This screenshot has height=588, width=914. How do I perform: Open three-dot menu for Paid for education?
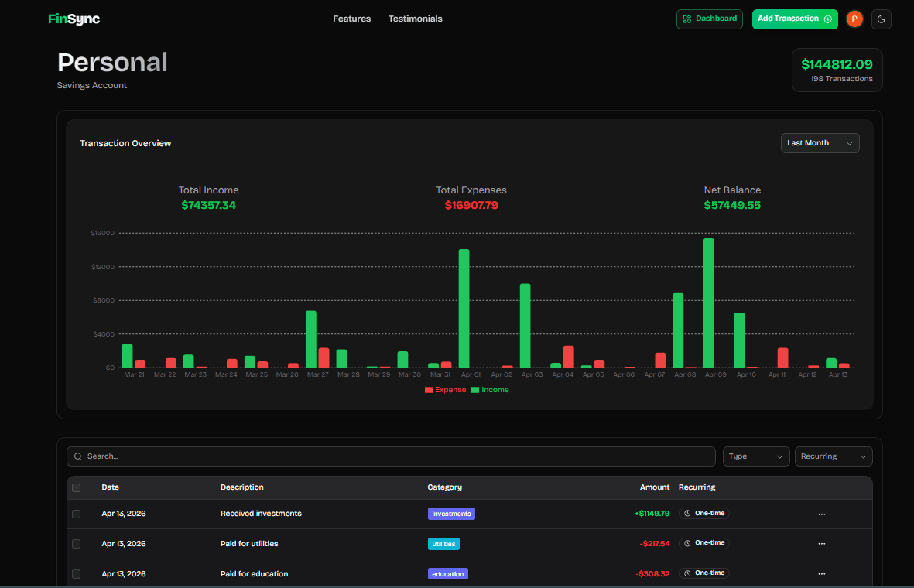tap(821, 574)
